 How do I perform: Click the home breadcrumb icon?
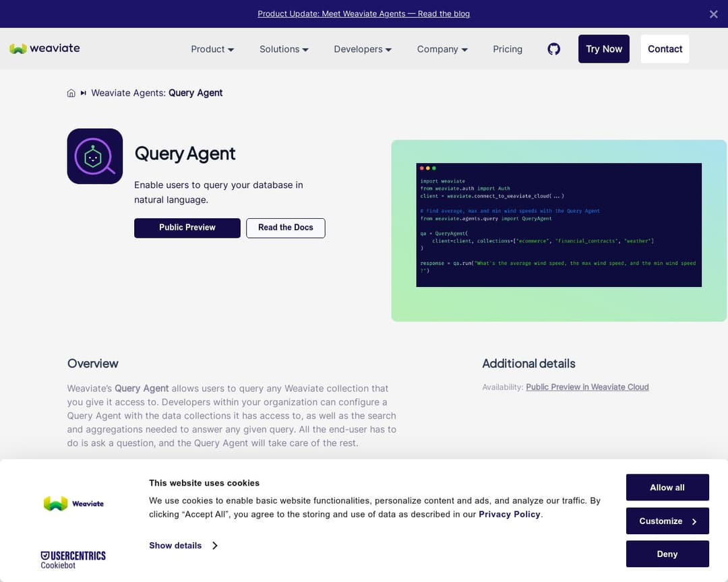click(x=71, y=93)
